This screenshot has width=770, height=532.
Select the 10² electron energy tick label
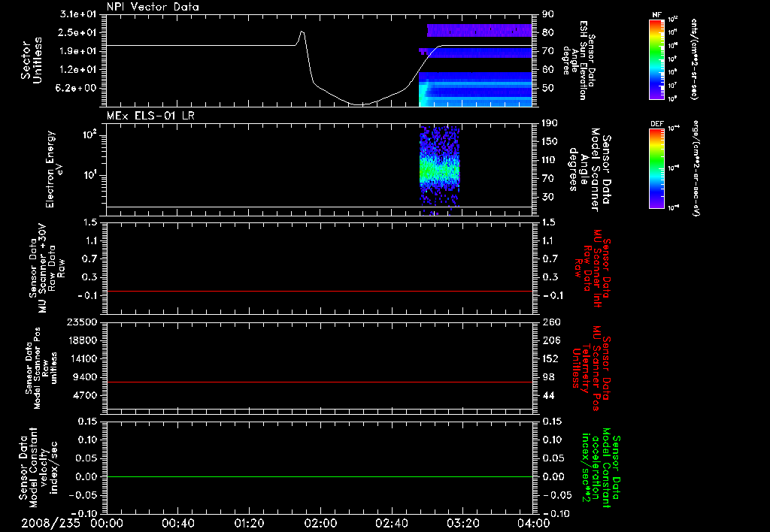89,135
